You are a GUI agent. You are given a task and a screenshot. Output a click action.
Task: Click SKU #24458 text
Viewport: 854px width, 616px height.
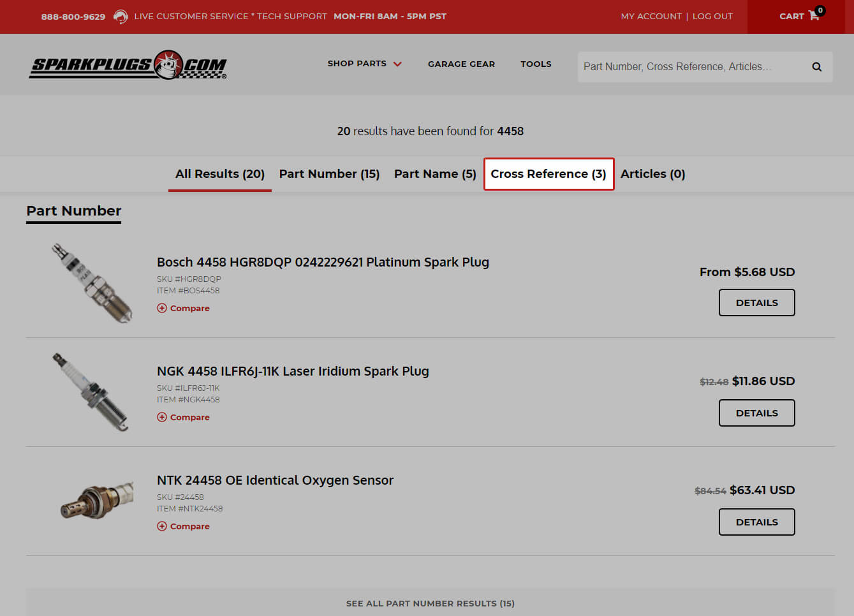point(180,497)
